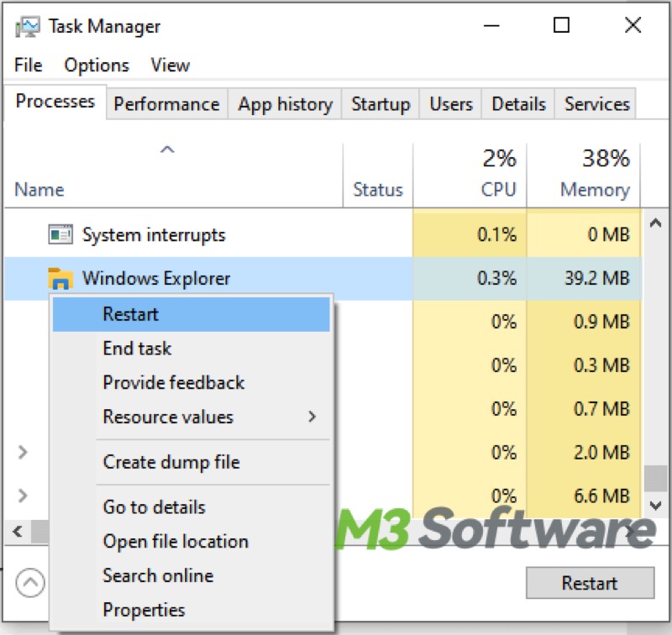This screenshot has height=635, width=672.
Task: Click the sort direction arrow above Name
Action: coord(167,150)
